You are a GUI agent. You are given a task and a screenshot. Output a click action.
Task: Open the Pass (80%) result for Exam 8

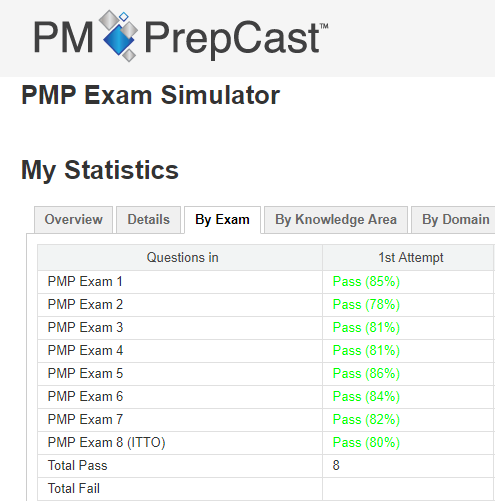pos(366,443)
